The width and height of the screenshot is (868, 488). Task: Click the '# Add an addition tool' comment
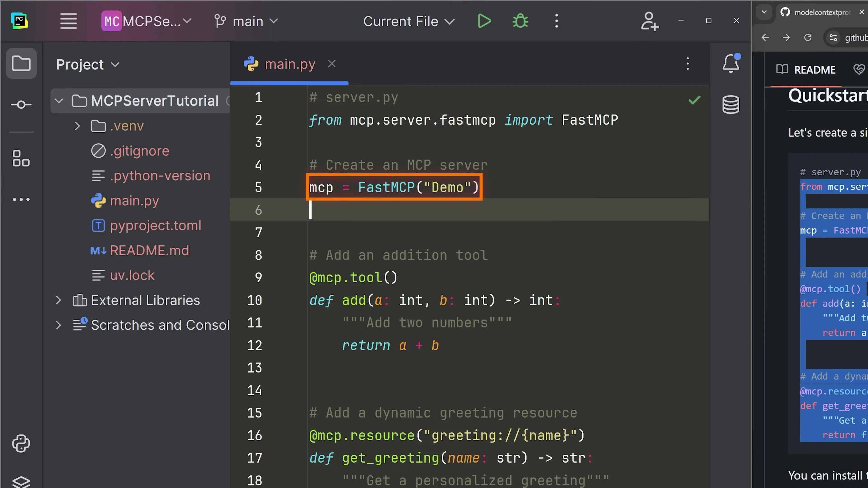coord(399,255)
